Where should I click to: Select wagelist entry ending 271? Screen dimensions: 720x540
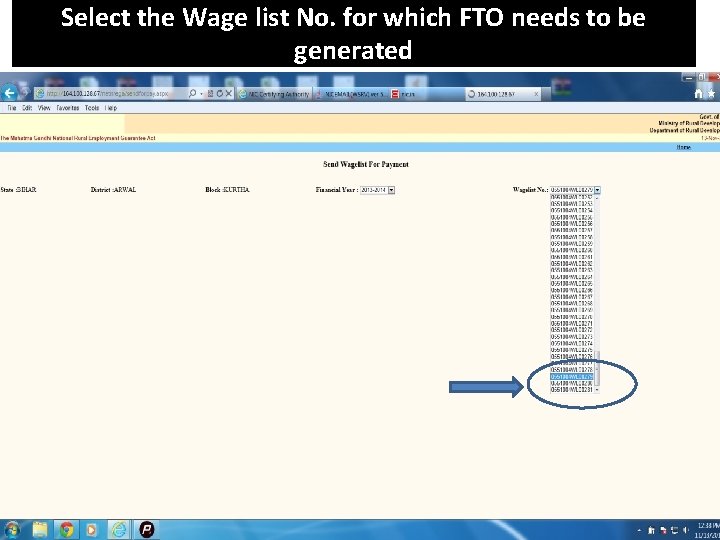point(571,323)
